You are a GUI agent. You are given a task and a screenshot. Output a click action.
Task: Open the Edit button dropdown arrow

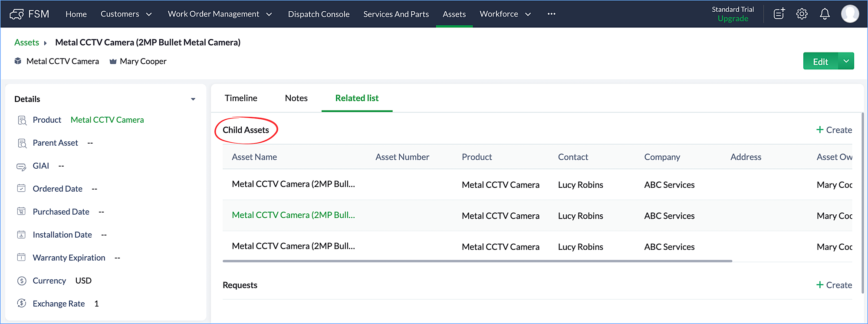pos(846,61)
